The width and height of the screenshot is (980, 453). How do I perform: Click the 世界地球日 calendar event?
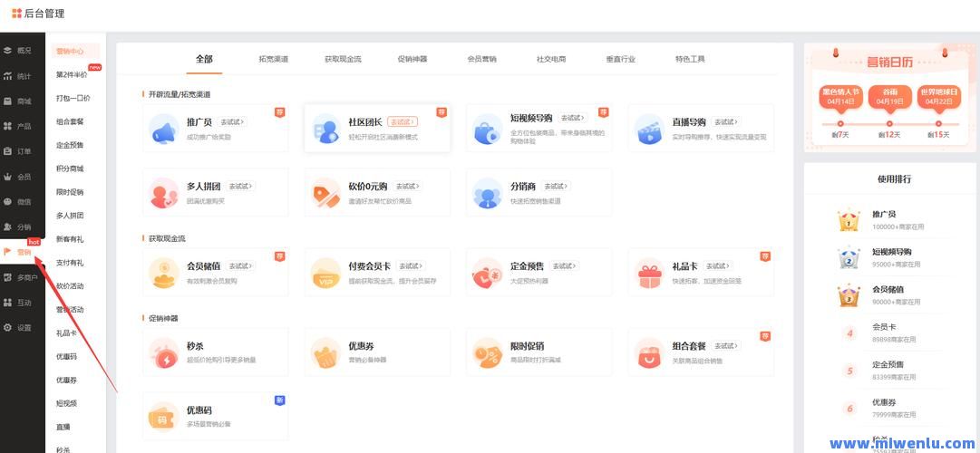coord(938,96)
